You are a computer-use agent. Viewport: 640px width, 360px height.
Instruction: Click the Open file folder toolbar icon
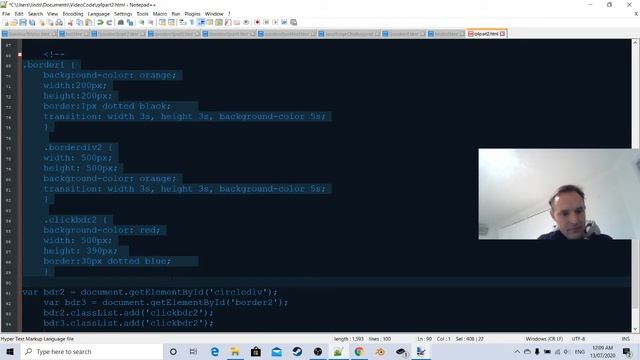pos(14,22)
